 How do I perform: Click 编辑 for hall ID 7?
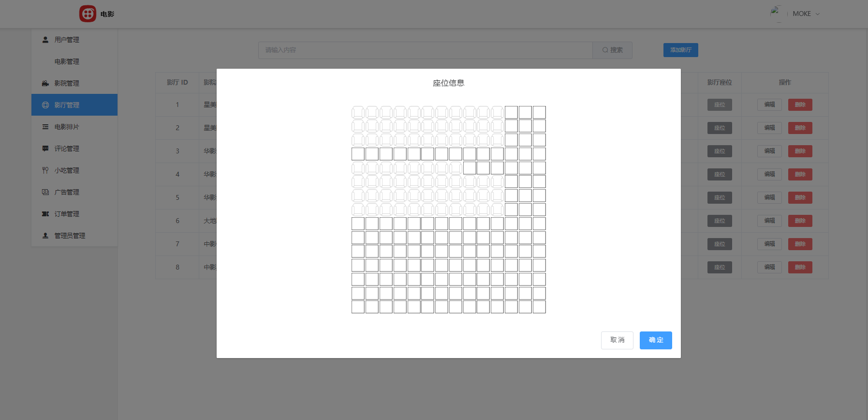click(x=769, y=244)
